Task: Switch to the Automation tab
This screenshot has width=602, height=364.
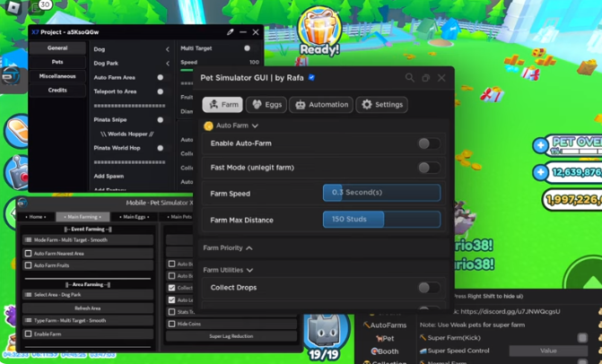Action: [x=321, y=105]
